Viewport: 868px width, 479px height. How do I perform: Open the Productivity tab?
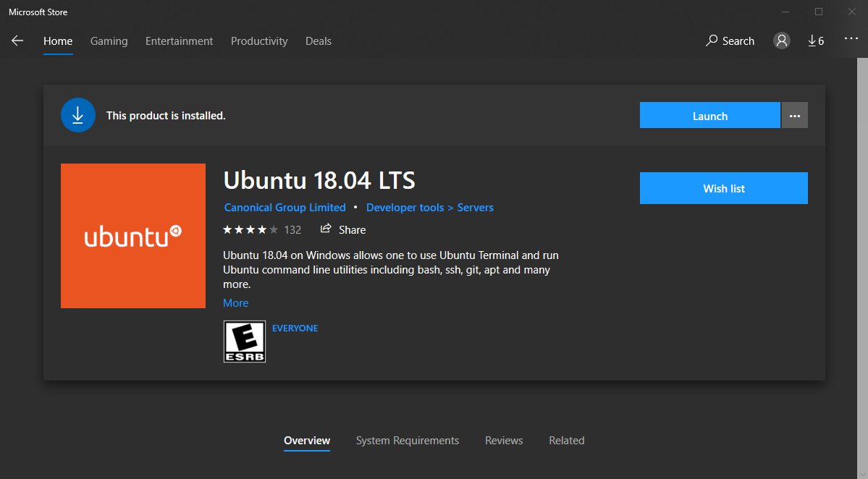259,41
